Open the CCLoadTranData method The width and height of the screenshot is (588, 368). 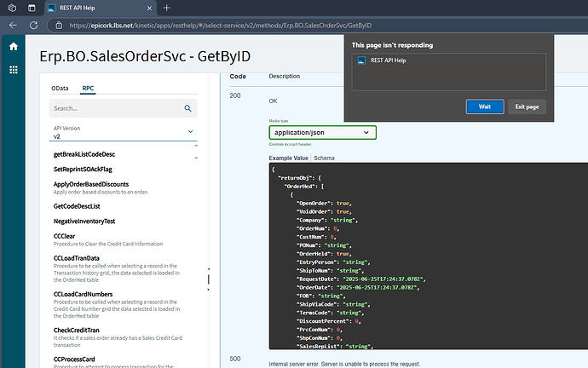pos(77,258)
